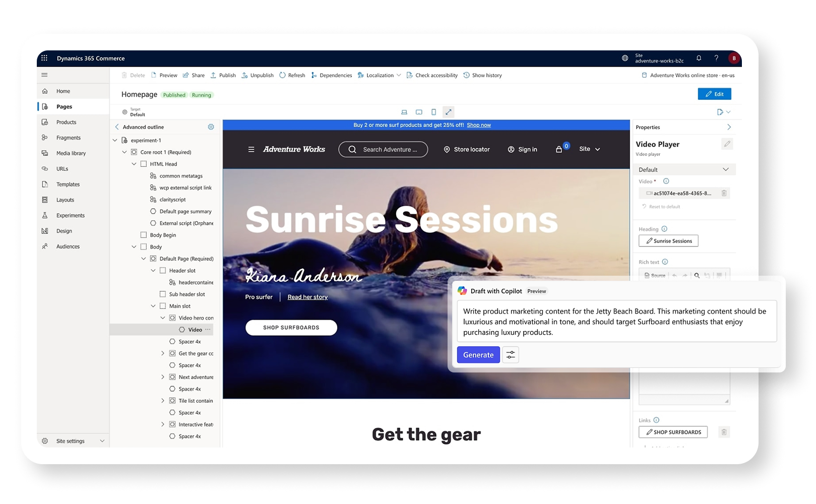
Task: Expand the Interactive feature node
Action: [163, 424]
